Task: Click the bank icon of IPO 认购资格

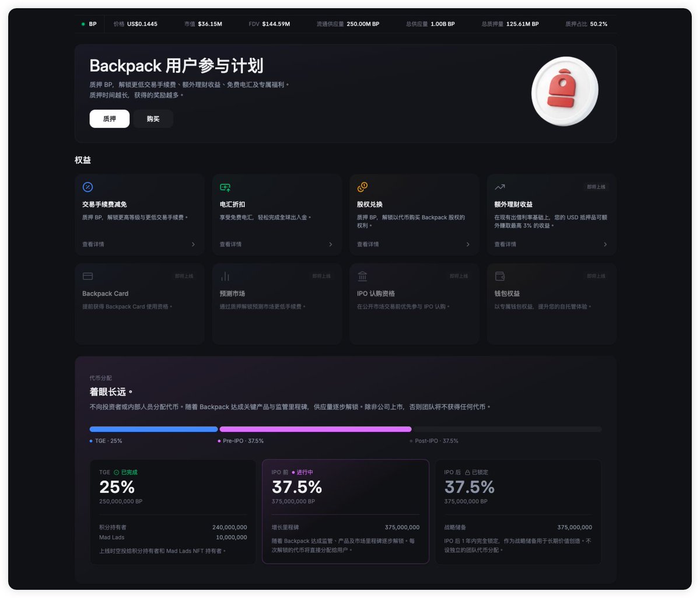Action: 362,276
